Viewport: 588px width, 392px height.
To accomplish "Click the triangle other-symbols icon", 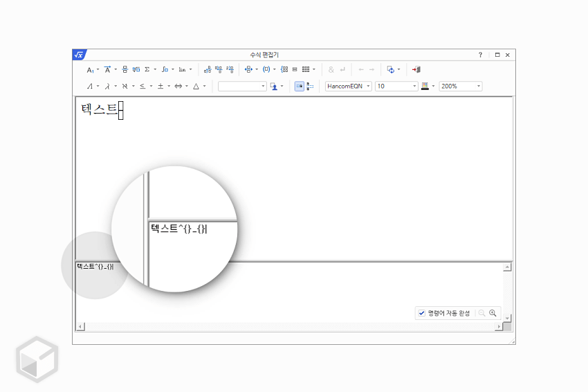I will 196,87.
